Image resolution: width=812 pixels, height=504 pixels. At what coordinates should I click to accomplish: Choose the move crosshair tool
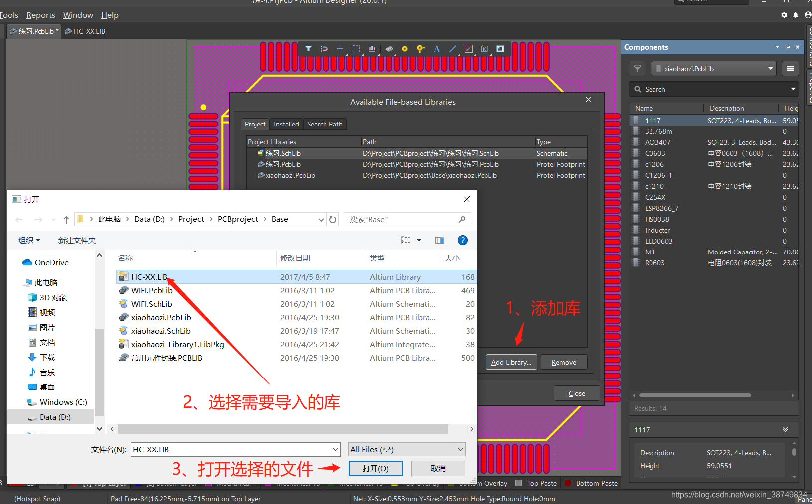[340, 49]
